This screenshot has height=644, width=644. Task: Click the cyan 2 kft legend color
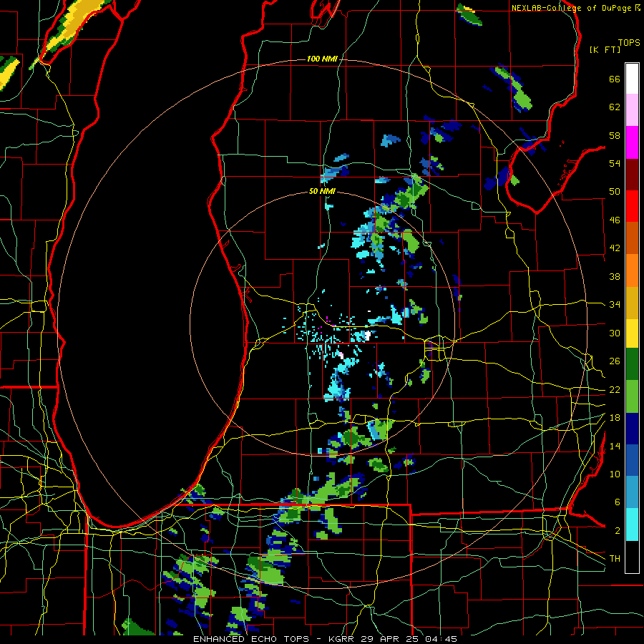[x=632, y=525]
